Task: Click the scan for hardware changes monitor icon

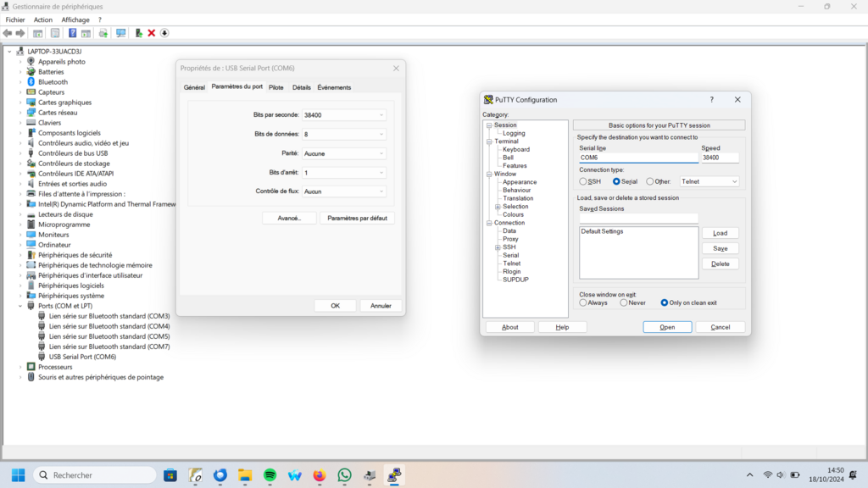Action: point(120,33)
